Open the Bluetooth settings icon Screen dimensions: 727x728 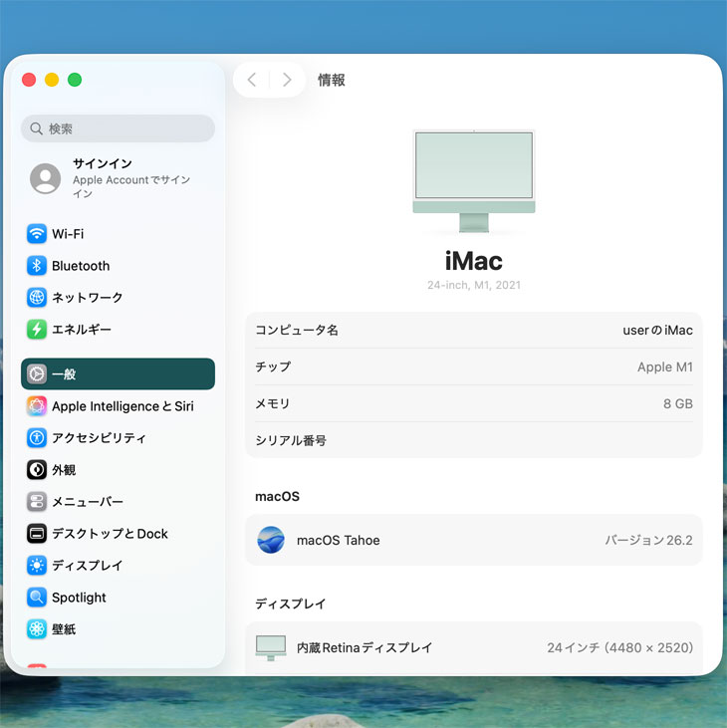coord(37,266)
